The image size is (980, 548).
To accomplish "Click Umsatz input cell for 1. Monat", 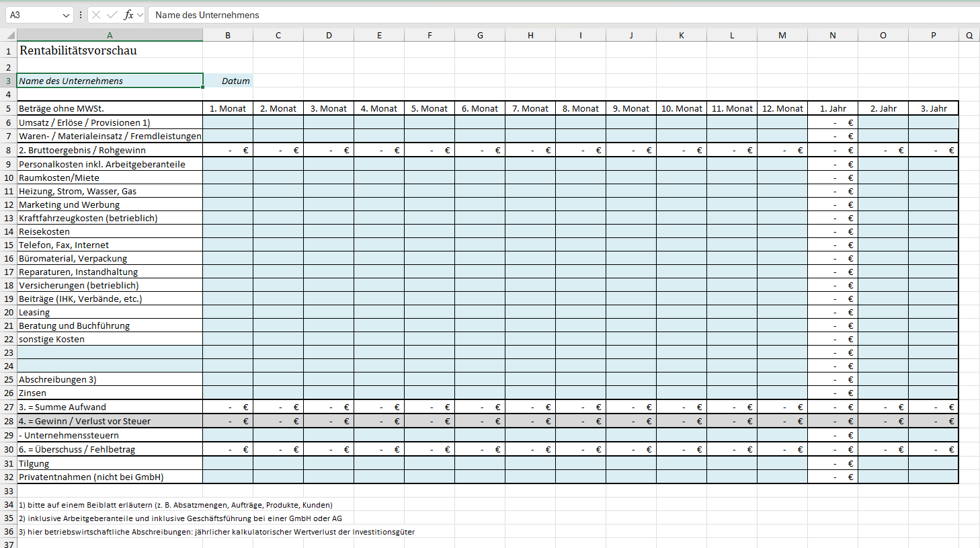I will pos(228,122).
